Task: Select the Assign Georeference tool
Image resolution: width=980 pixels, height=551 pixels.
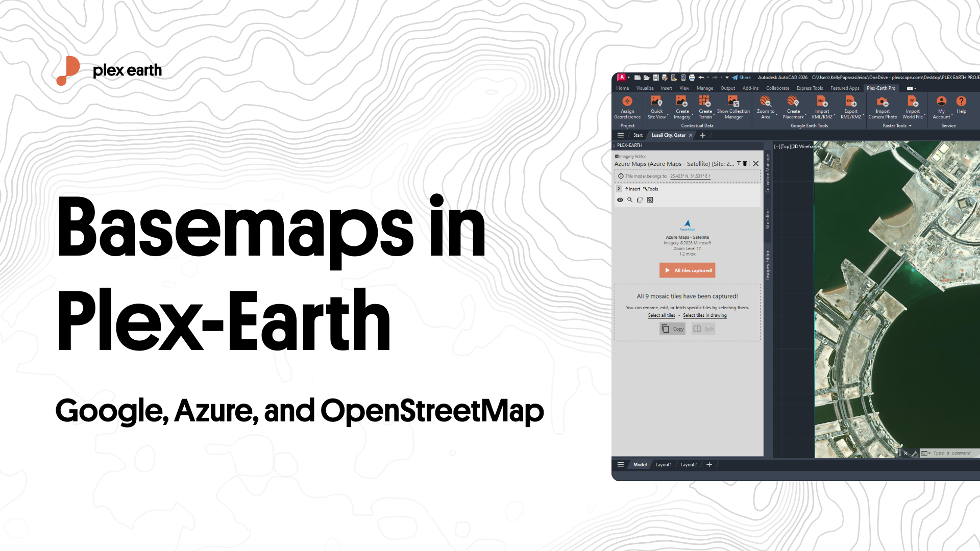Action: point(627,101)
